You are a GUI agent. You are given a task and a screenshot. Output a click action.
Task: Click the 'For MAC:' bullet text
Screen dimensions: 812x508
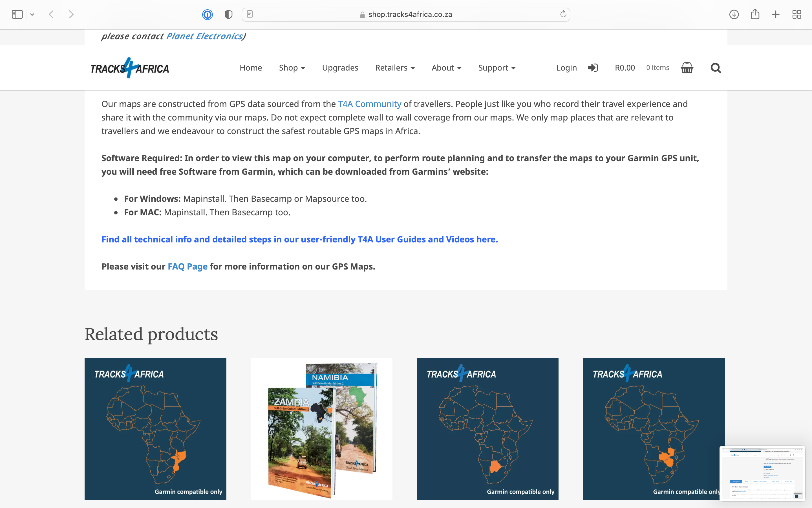(x=207, y=212)
